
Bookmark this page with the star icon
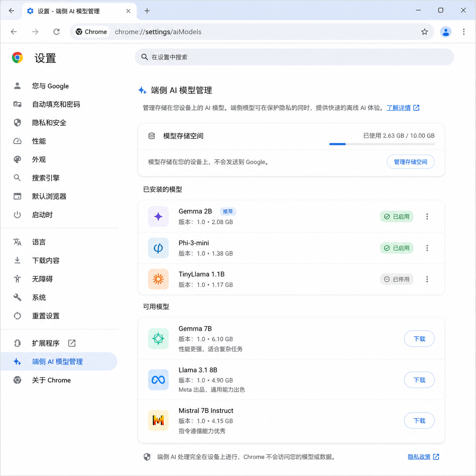pyautogui.click(x=424, y=32)
